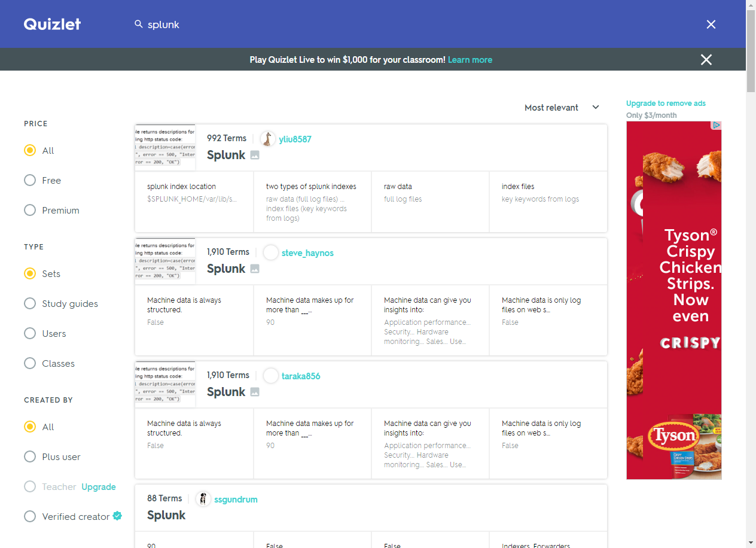Open user taraka856's profile link
The width and height of the screenshot is (756, 548).
(x=301, y=376)
